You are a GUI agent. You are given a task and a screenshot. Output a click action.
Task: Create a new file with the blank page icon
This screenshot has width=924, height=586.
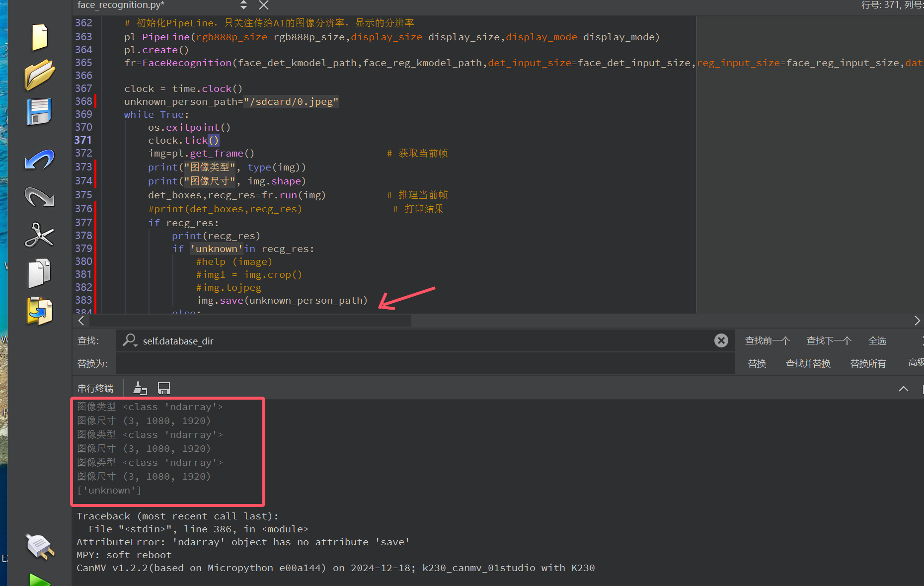(39, 37)
